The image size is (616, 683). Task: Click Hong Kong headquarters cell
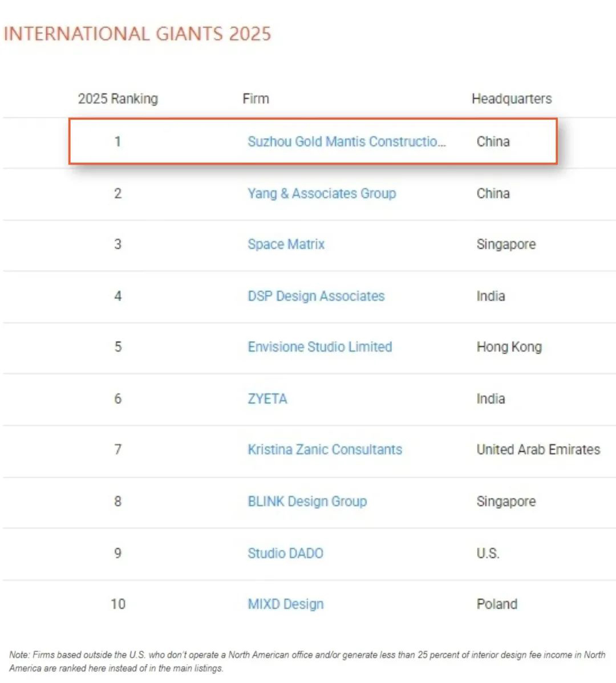(509, 347)
